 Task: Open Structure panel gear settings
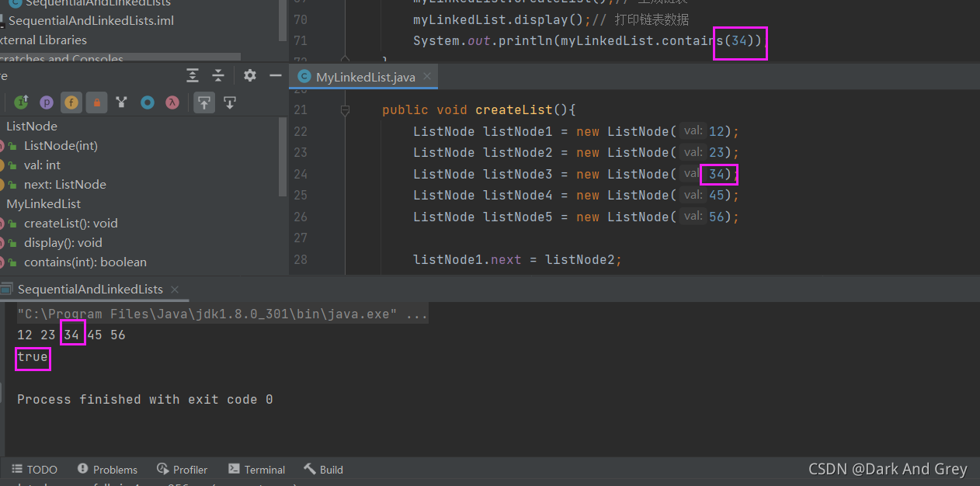[x=249, y=75]
